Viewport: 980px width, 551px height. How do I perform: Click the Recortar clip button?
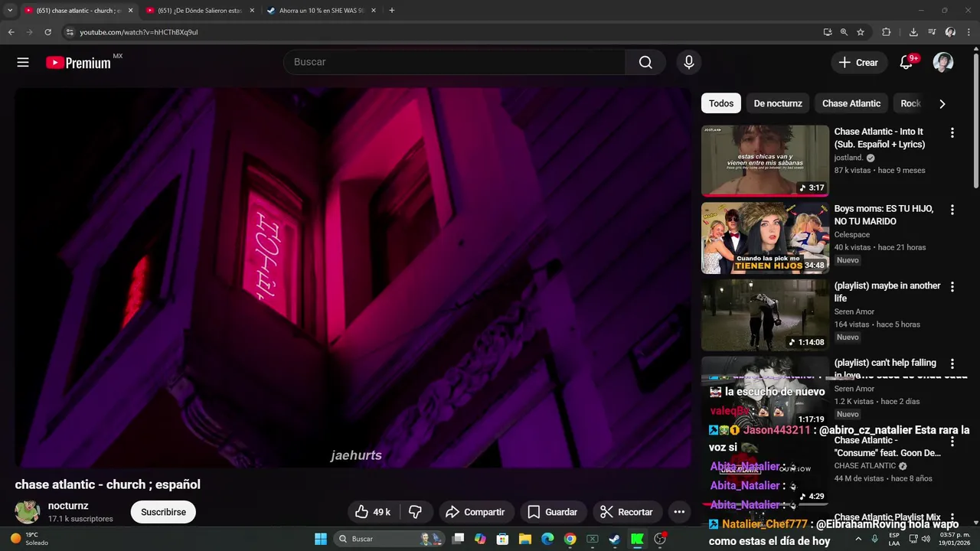[x=626, y=512]
